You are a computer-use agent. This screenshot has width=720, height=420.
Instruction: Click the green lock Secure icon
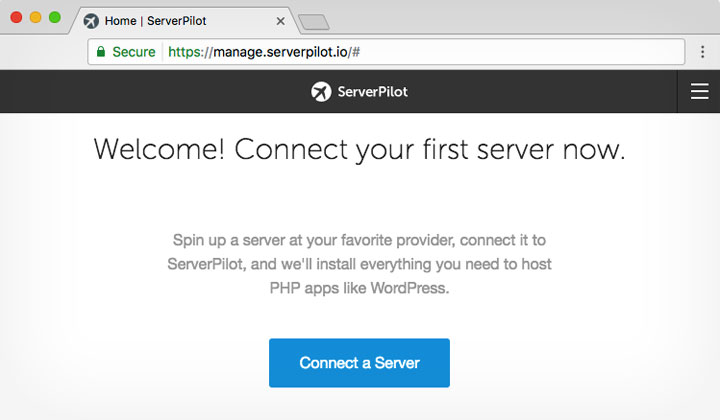(101, 51)
